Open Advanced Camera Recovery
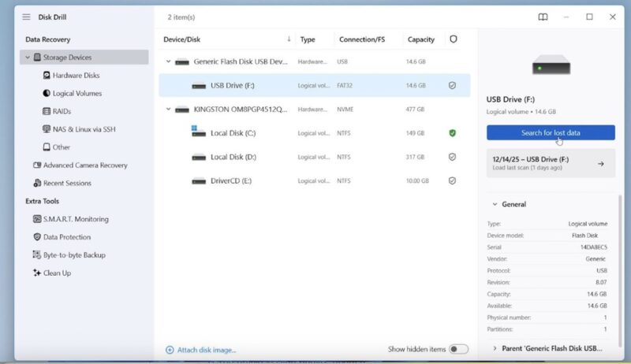Screen dimensions: 631x364 tap(84, 165)
